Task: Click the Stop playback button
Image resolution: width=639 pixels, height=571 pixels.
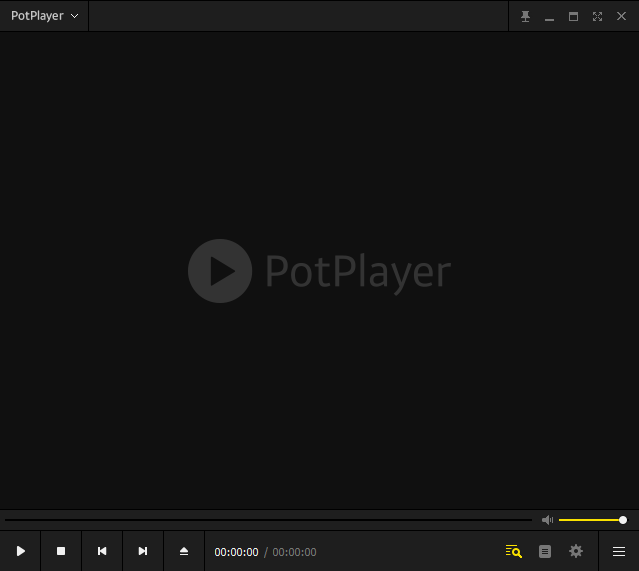Action: [61, 551]
